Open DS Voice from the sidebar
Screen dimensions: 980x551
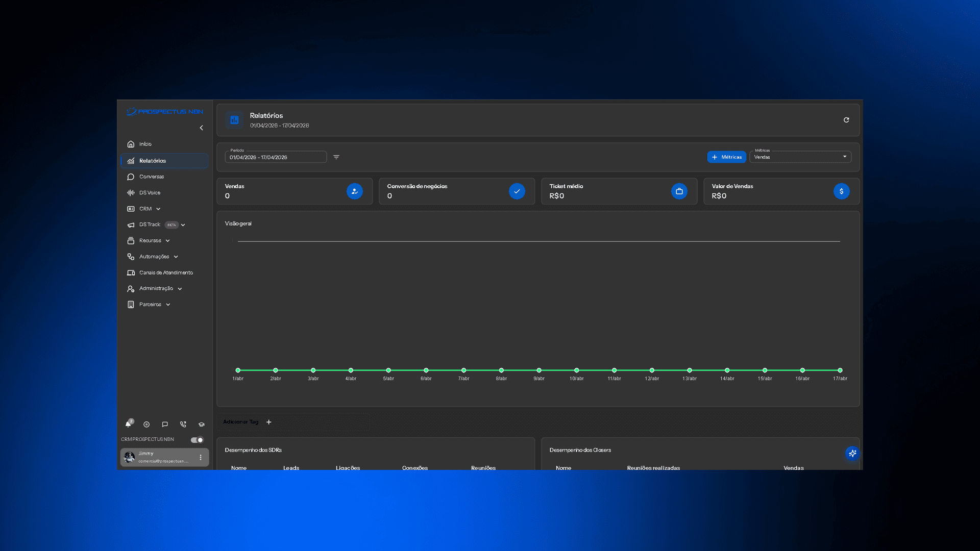150,193
